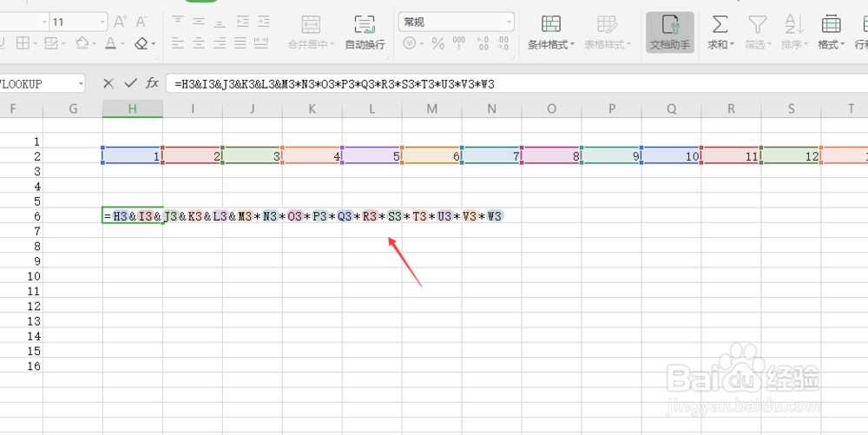Screen dimensions: 868x435
Task: Apply top vertical alignment
Action: click(x=178, y=22)
